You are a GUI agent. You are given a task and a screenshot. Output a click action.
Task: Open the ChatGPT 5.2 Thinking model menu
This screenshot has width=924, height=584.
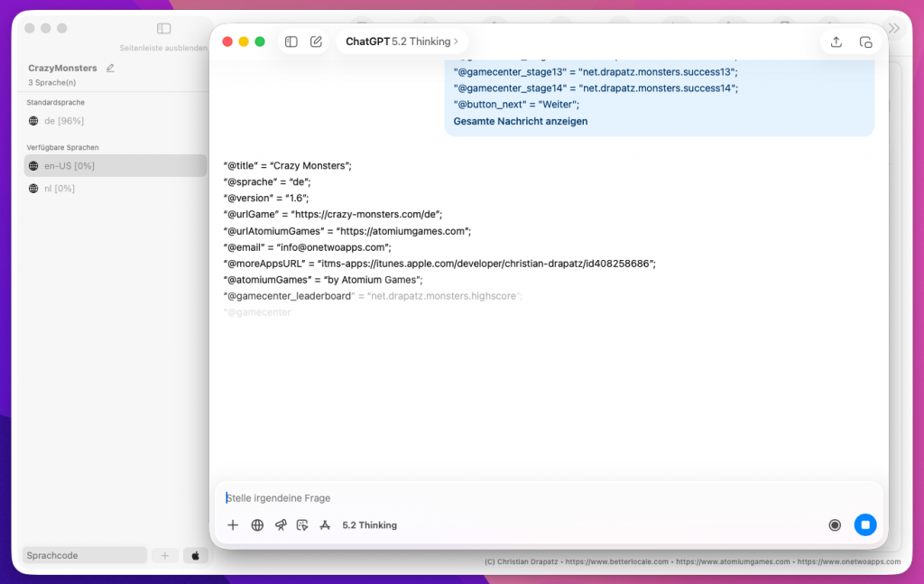402,42
